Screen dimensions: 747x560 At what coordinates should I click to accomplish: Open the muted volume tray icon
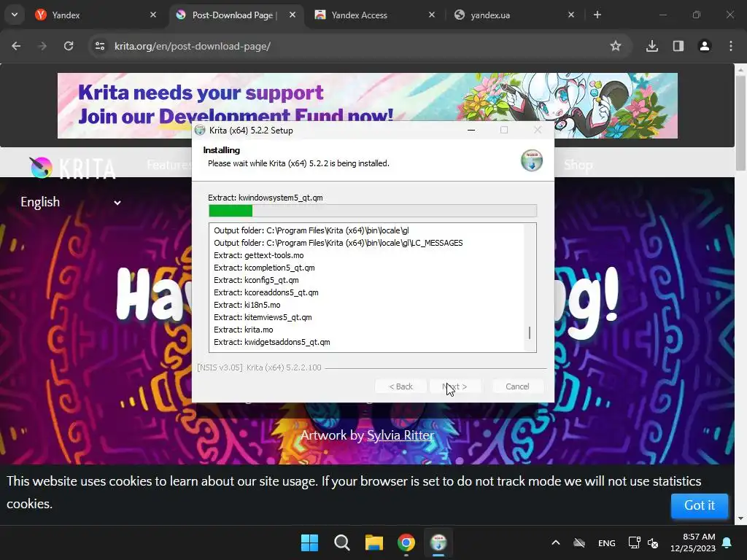point(653,542)
